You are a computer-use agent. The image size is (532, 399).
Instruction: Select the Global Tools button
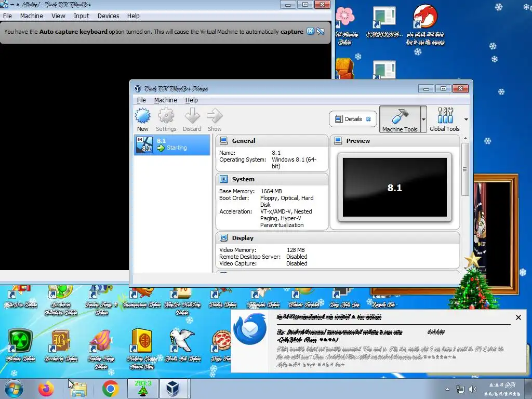click(445, 119)
